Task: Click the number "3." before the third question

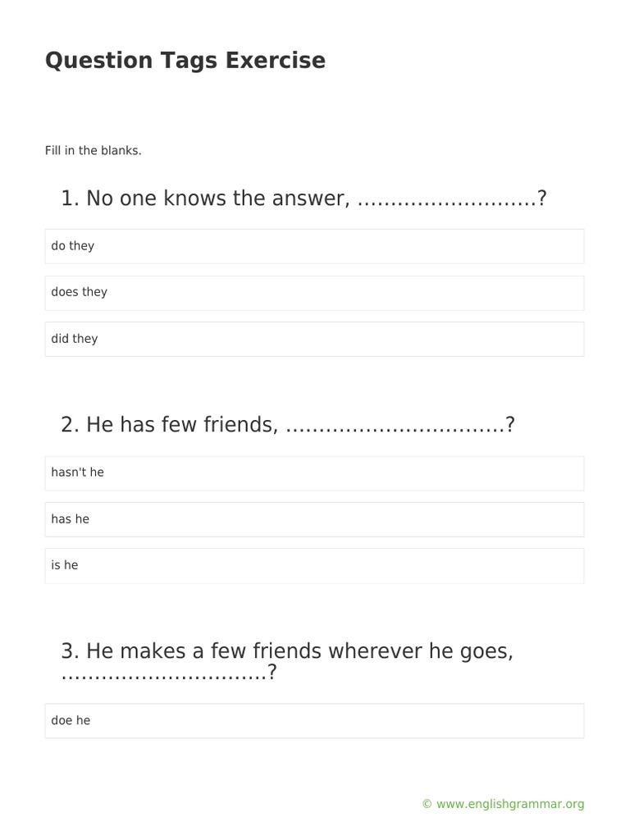Action: pyautogui.click(x=70, y=652)
